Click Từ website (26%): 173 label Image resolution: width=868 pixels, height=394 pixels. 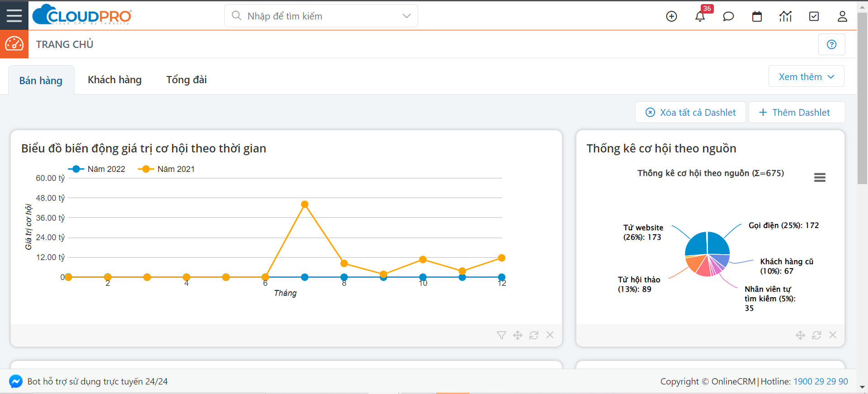(643, 232)
